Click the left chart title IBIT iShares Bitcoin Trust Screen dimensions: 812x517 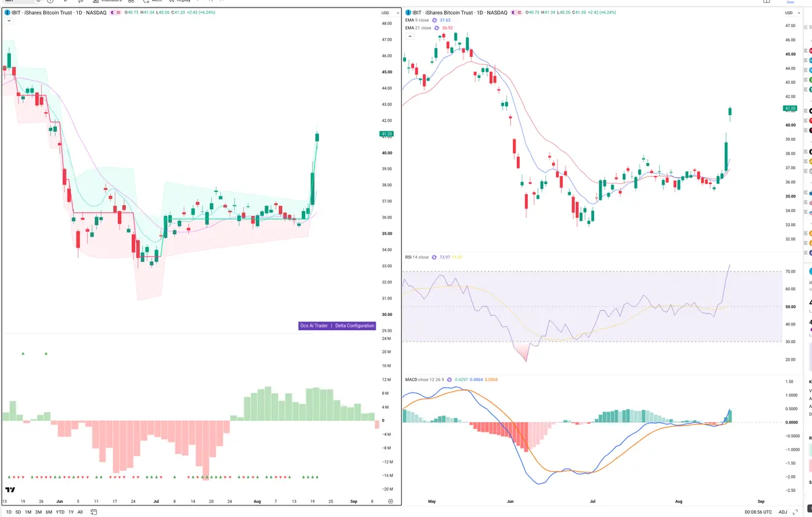(43, 13)
